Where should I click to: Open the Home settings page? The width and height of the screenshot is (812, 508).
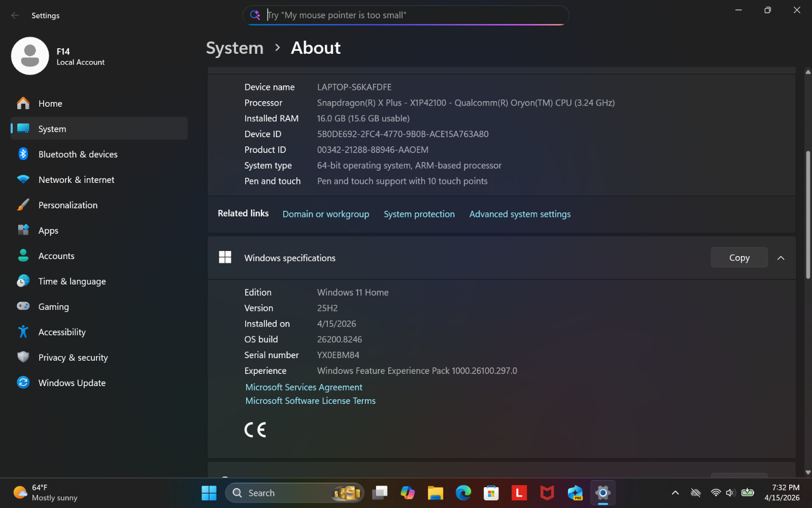click(x=99, y=104)
